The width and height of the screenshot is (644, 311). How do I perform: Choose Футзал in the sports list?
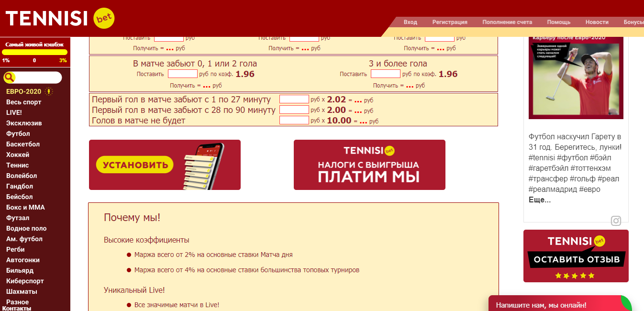[18, 218]
